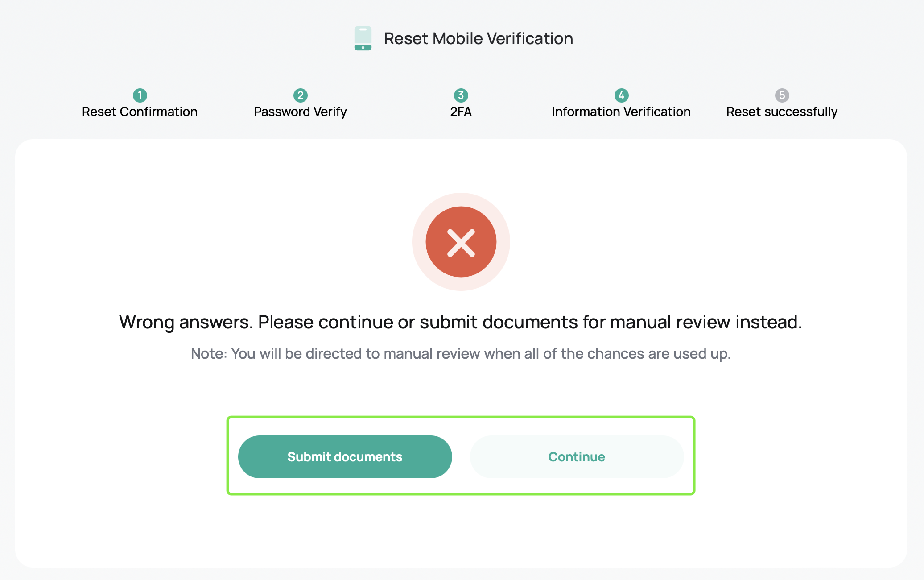
Task: Click the mobile phone icon beside the title
Action: [x=363, y=38]
